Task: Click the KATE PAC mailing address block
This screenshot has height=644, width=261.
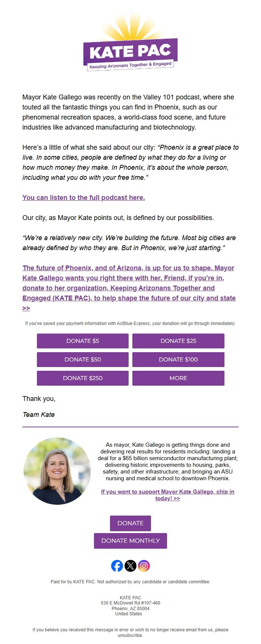Action: tap(130, 606)
